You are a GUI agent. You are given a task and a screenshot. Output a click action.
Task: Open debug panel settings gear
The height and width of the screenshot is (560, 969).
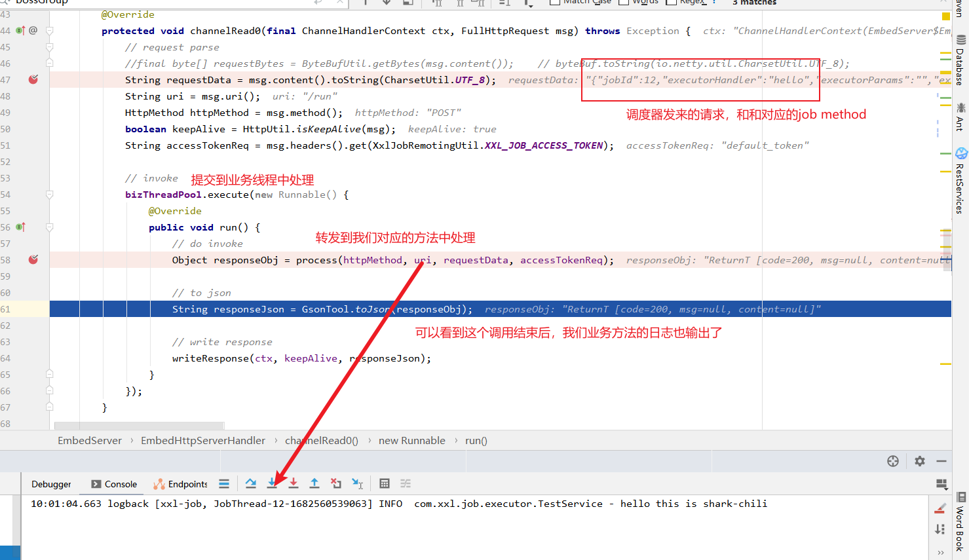tap(920, 461)
